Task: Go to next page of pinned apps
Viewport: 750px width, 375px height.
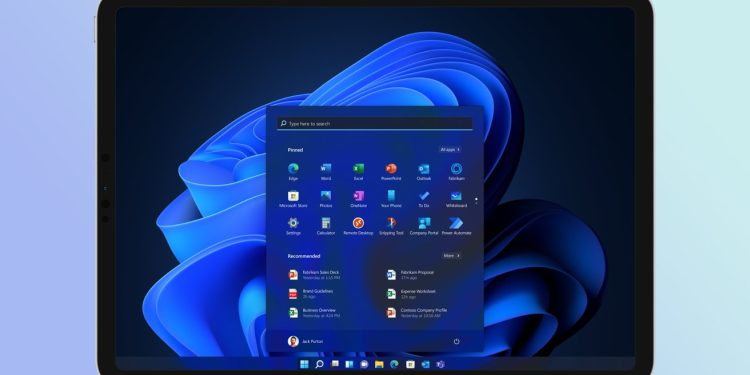Action: pos(476,203)
